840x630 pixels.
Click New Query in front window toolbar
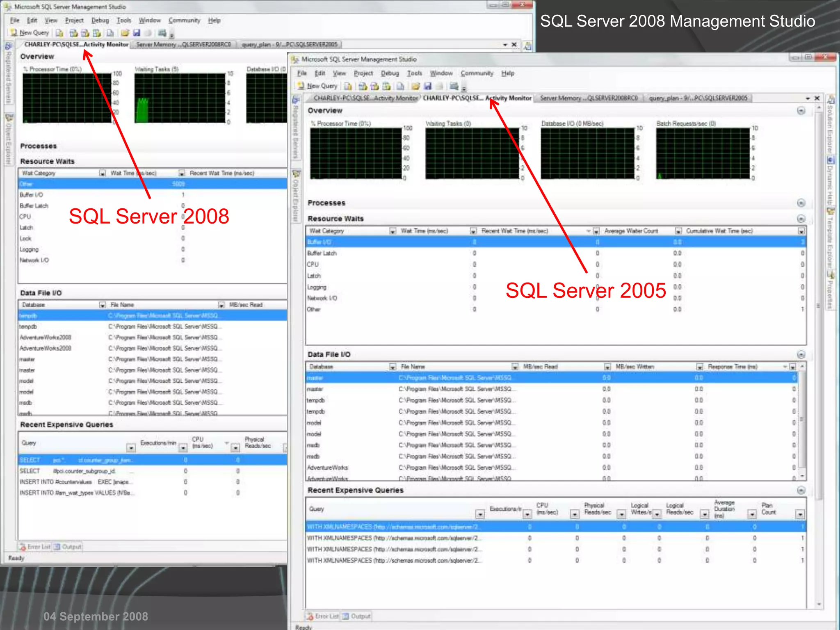tap(317, 86)
